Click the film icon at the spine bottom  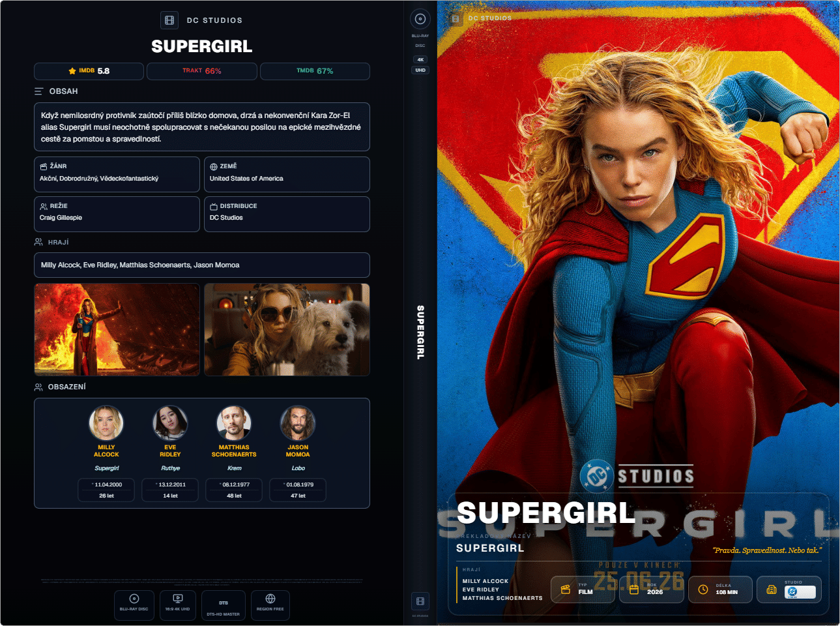click(x=420, y=601)
